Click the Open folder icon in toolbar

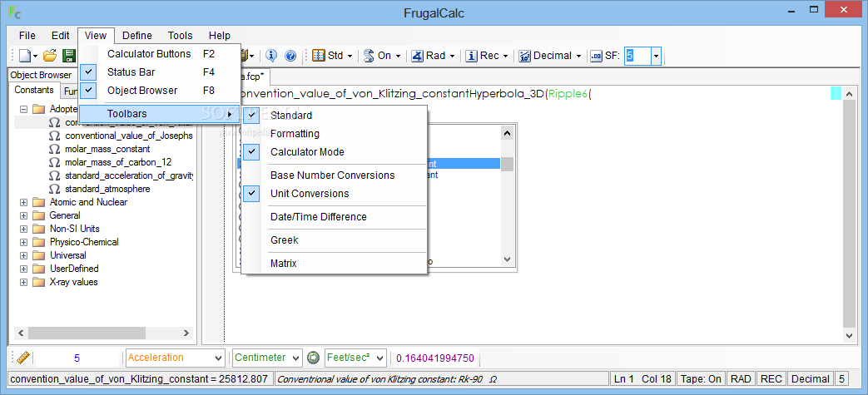pos(51,56)
